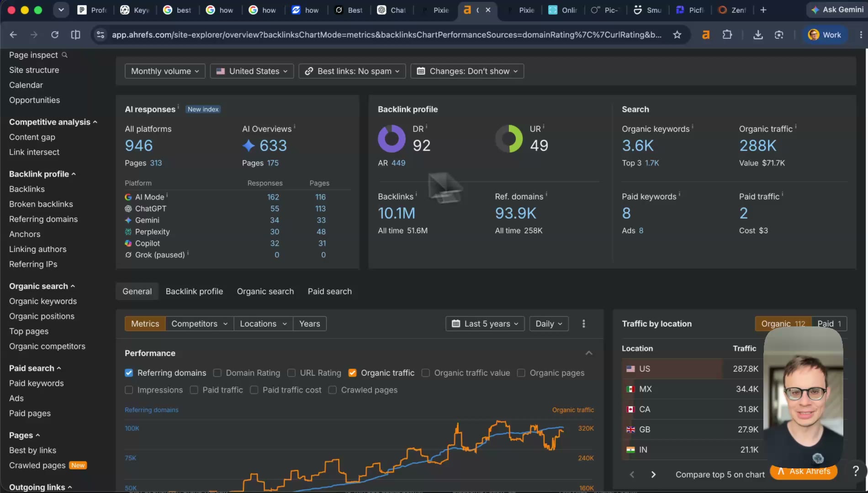
Task: Switch to the Backlink profile tab
Action: [194, 291]
